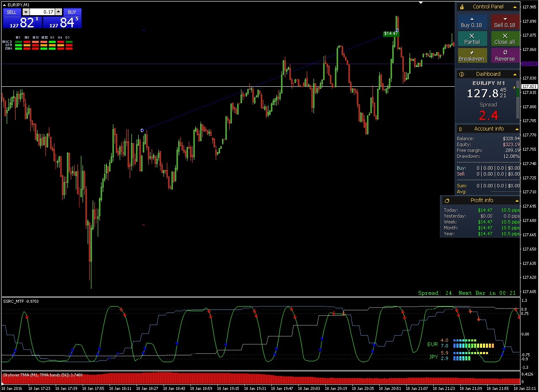Click the icon left of the Account info title
The image size is (539, 392).
[461, 129]
